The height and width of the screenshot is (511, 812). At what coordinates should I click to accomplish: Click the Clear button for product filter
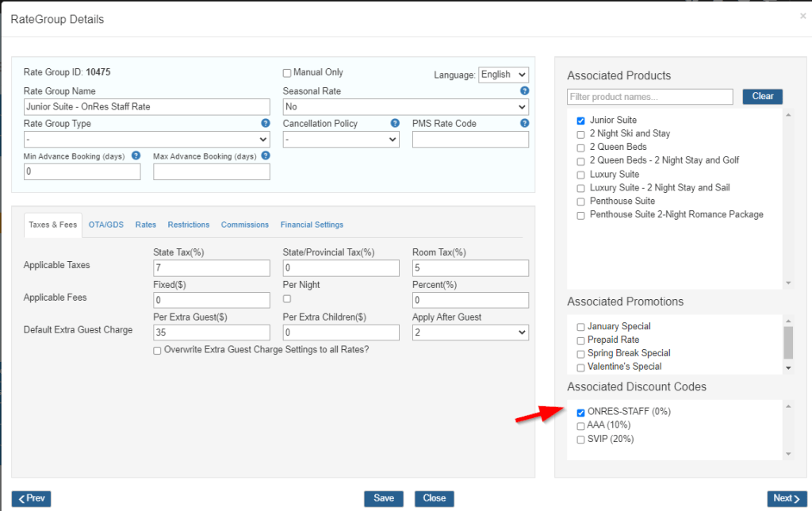(762, 97)
